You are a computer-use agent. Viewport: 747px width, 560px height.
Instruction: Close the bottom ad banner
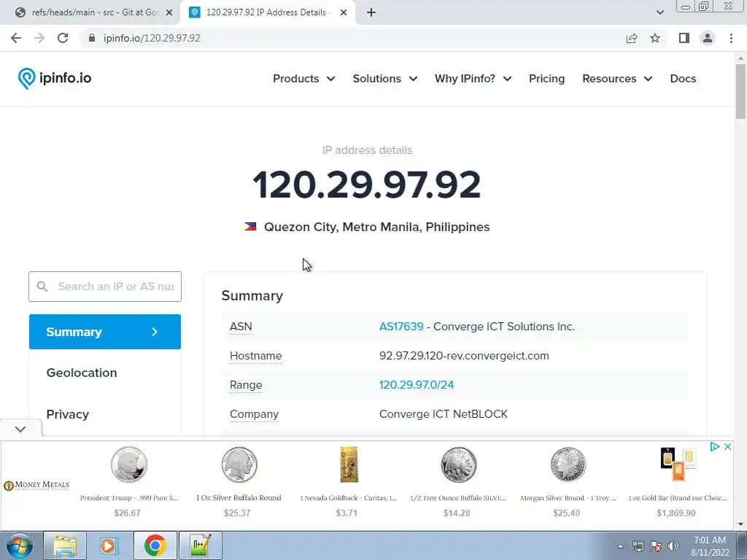click(727, 446)
